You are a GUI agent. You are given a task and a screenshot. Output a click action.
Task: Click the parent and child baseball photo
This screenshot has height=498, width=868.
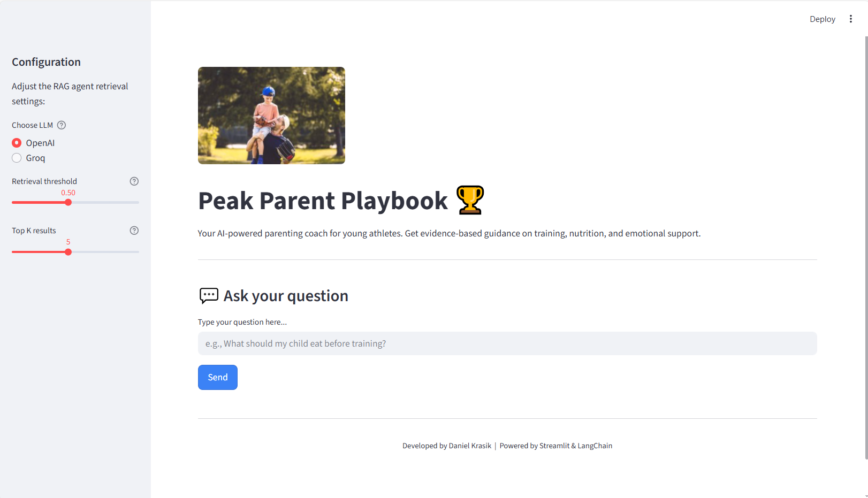(271, 116)
